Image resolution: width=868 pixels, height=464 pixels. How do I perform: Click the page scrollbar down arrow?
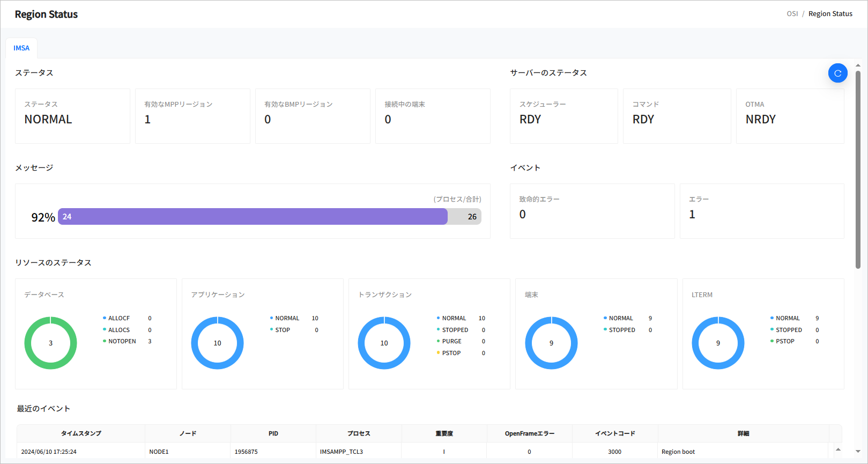click(858, 452)
